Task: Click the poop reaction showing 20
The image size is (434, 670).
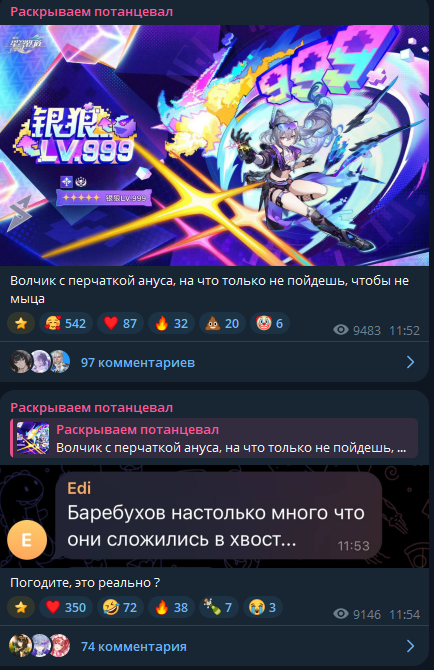Action: coord(222,323)
